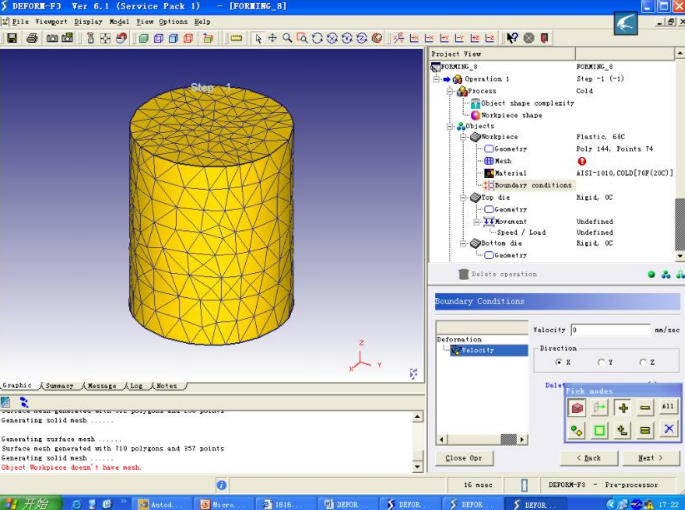
Task: Select Material under Workpiece in the tree
Action: pyautogui.click(x=510, y=173)
